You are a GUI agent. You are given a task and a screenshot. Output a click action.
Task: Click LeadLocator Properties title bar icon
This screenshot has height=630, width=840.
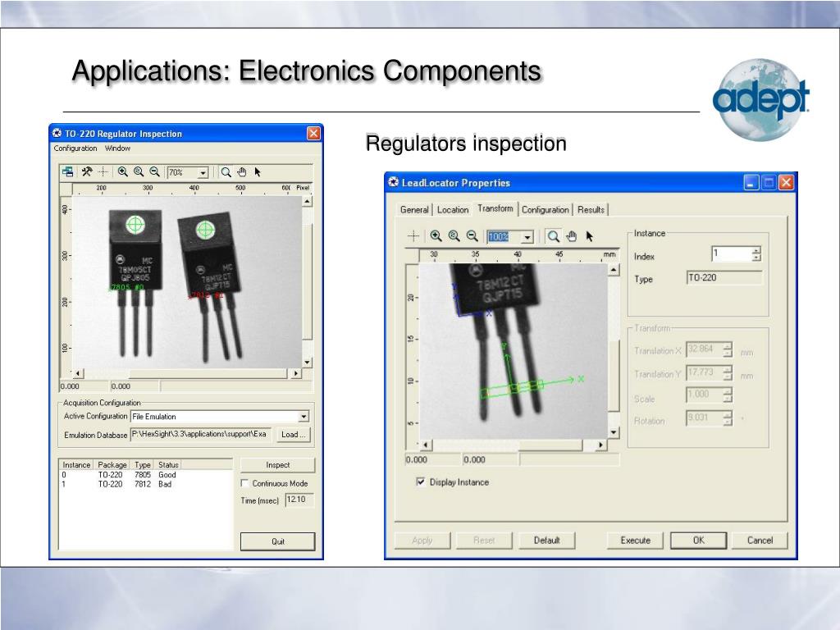tap(394, 182)
